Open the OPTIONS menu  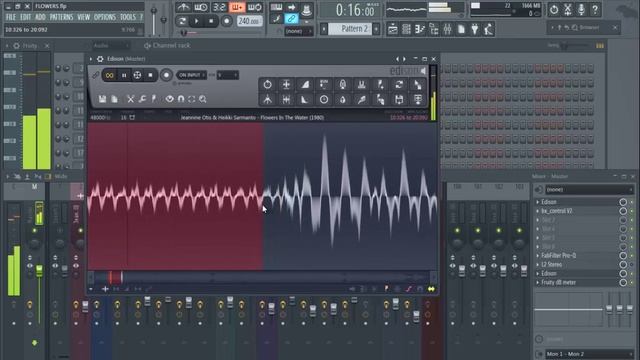pos(104,17)
